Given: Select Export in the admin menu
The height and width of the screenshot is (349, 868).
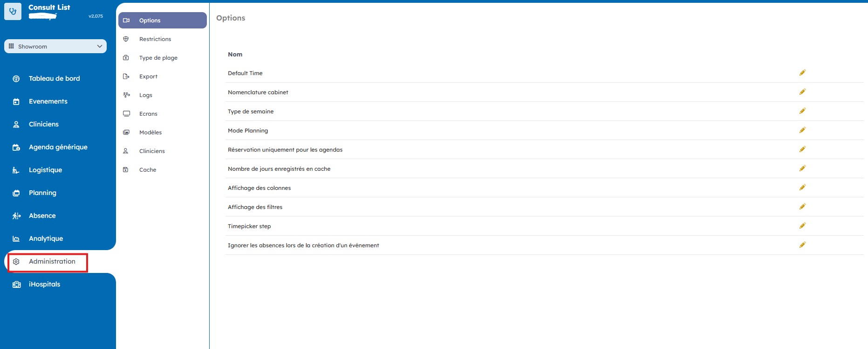Looking at the screenshot, I should point(148,77).
